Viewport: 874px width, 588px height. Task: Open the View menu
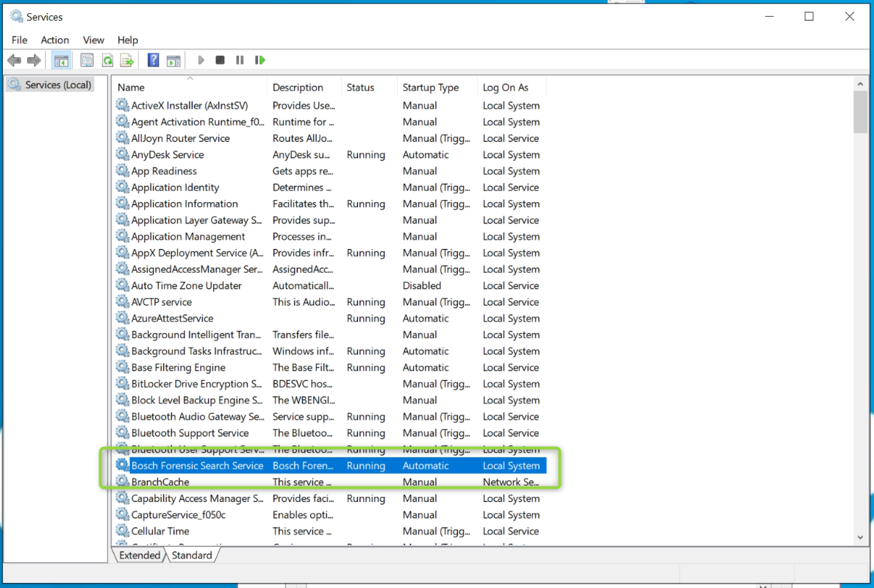pyautogui.click(x=93, y=40)
